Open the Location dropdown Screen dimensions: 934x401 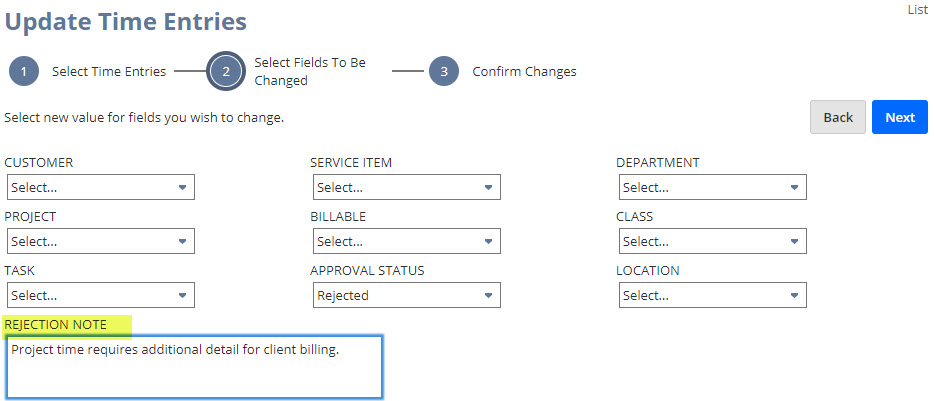click(712, 295)
